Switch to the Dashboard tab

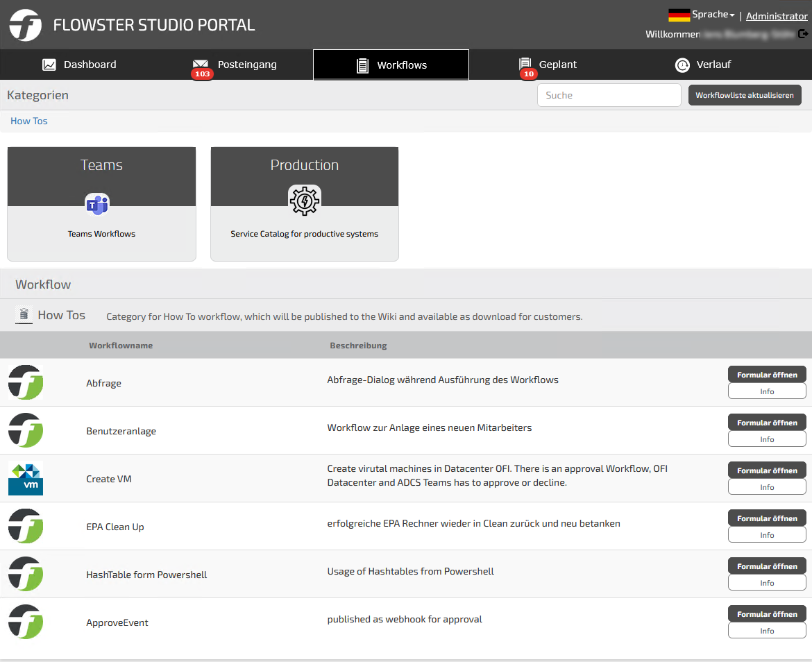(x=78, y=65)
